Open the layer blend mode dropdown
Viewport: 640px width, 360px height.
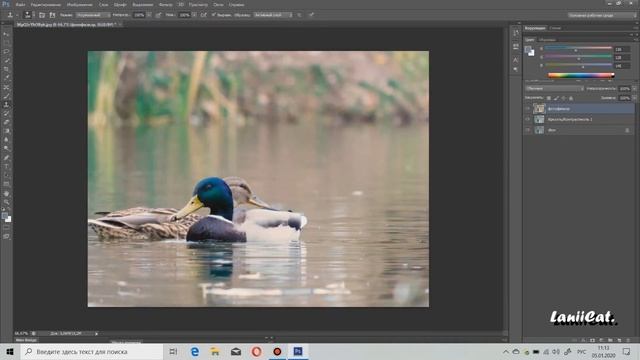click(554, 88)
